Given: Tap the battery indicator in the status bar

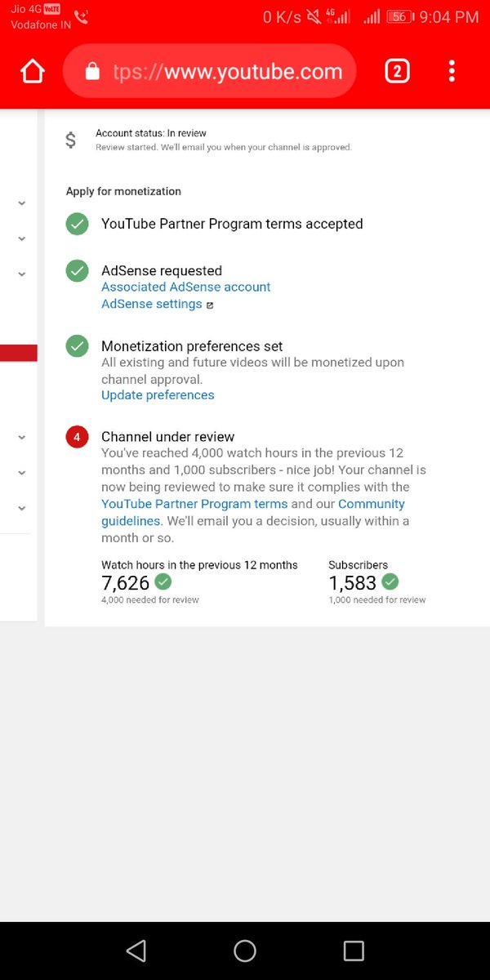Looking at the screenshot, I should tap(399, 16).
